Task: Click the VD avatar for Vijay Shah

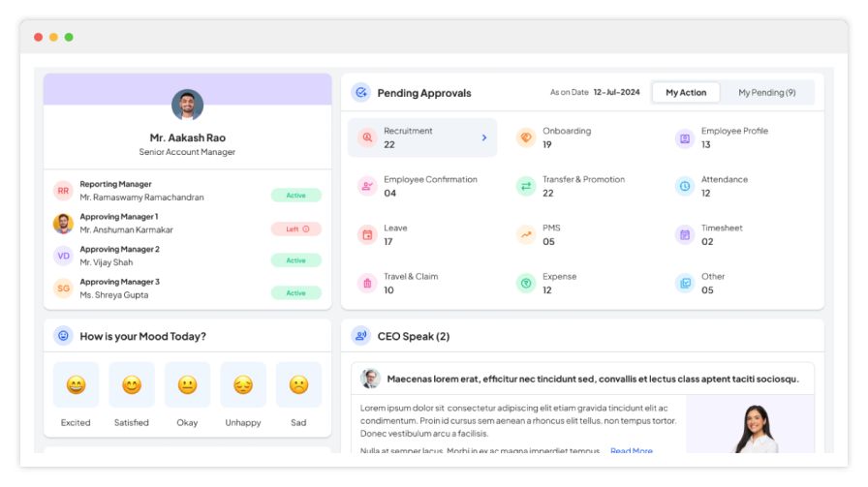Action: click(x=63, y=256)
